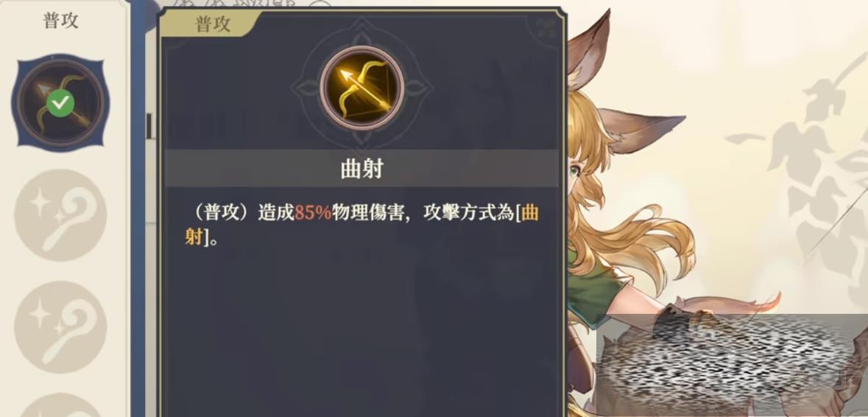The width and height of the screenshot is (868, 417).
Task: Click the blurred mosaic area at bottom right
Action: tap(732, 365)
